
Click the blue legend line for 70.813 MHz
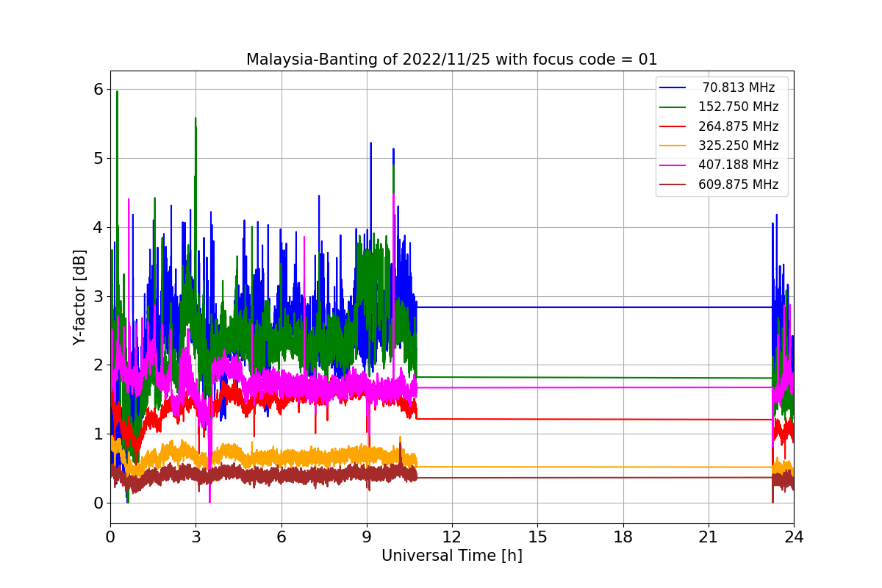[673, 87]
